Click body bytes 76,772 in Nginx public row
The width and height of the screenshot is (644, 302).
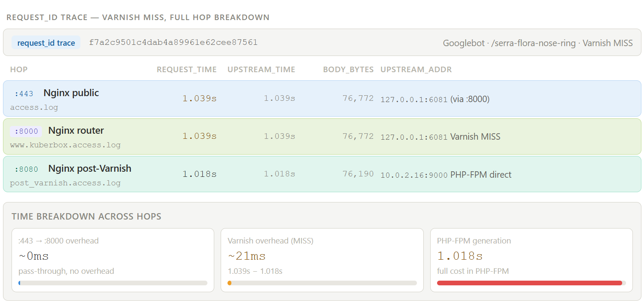358,98
